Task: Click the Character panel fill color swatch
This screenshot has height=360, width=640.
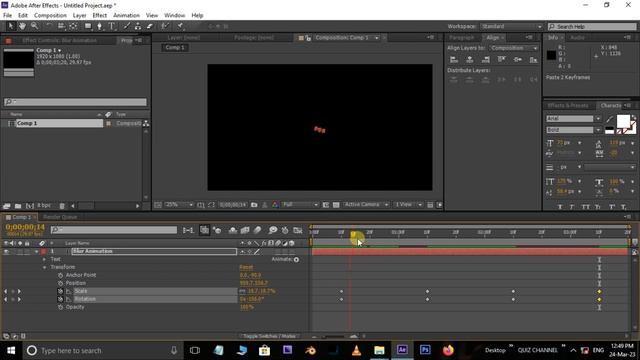Action: (623, 121)
